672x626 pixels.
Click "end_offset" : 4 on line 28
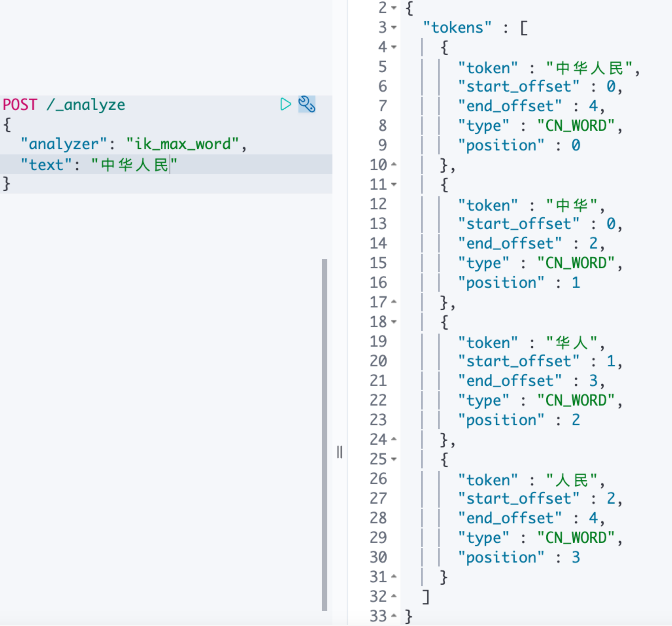click(528, 518)
